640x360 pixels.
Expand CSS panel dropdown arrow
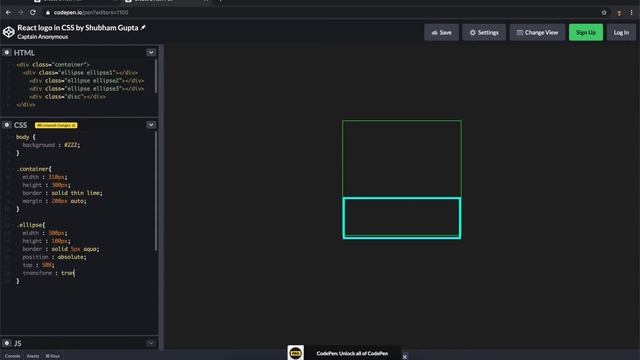tap(151, 124)
